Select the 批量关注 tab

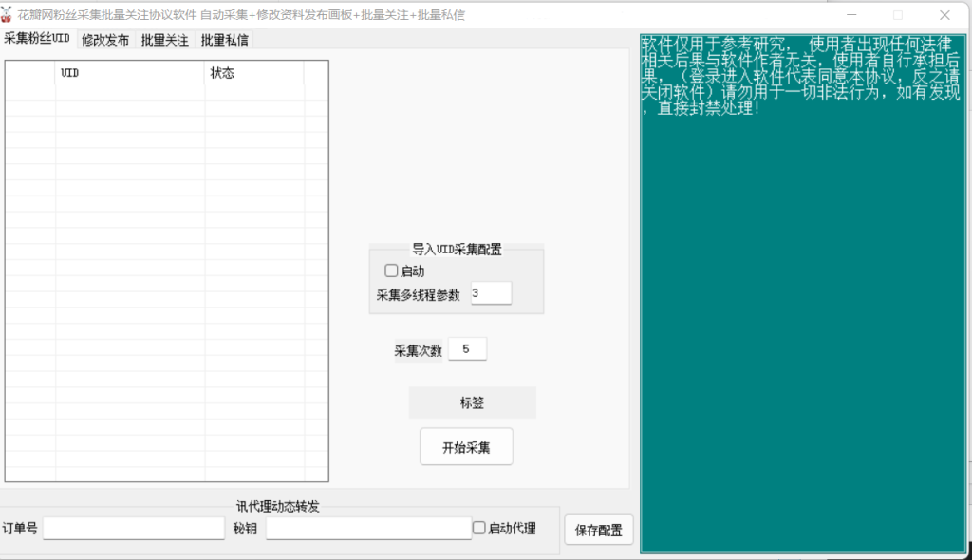click(x=165, y=40)
